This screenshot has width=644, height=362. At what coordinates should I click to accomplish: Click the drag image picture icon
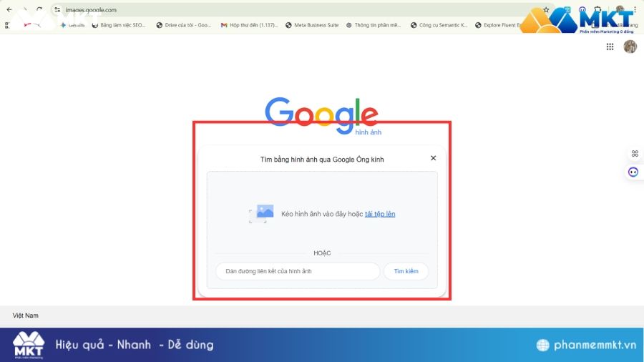click(261, 213)
